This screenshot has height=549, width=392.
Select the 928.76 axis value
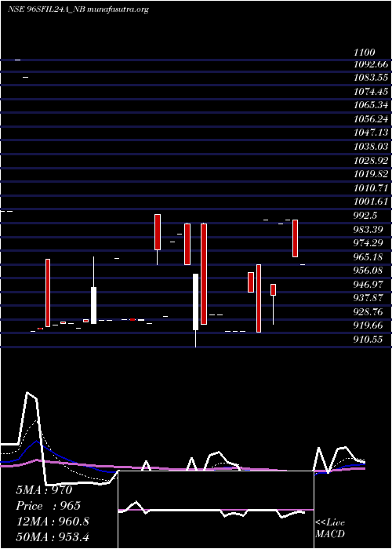[x=368, y=311]
